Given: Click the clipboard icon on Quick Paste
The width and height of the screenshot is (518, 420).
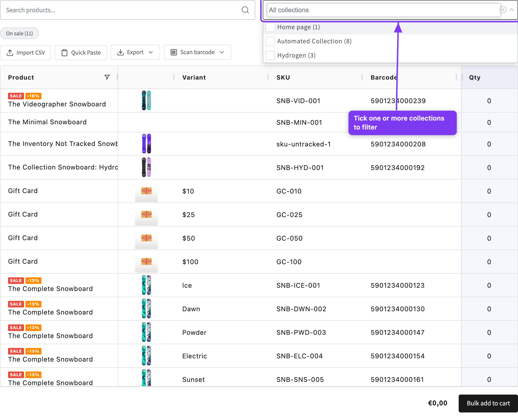Looking at the screenshot, I should pyautogui.click(x=64, y=52).
